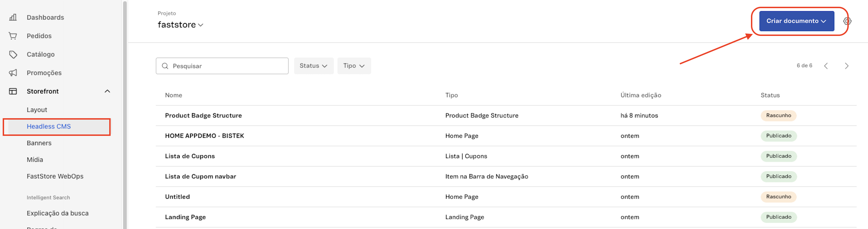
Task: Click the Criar documento button
Action: coord(796,21)
